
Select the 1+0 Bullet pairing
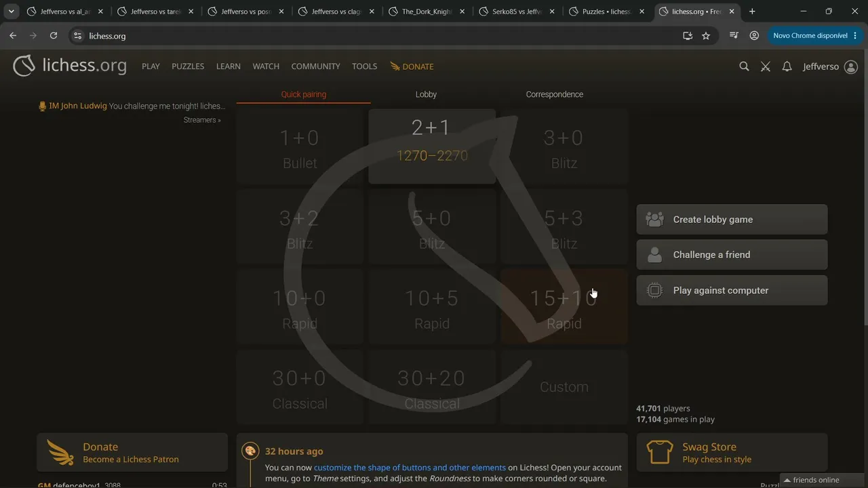(300, 146)
